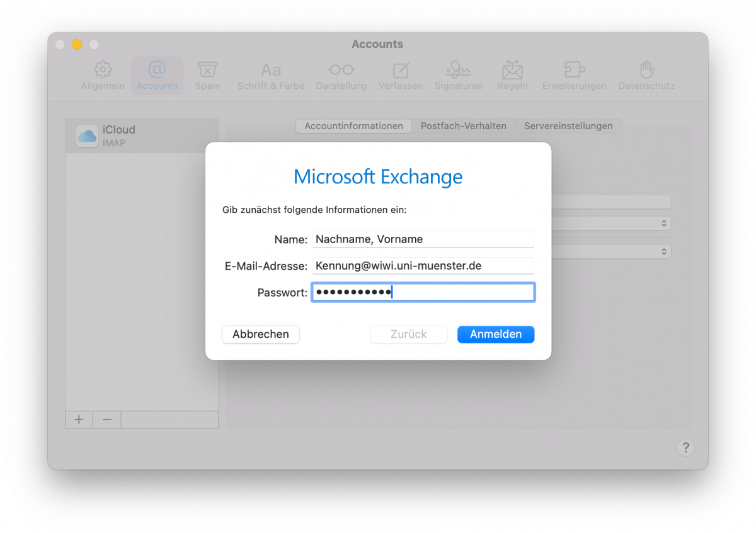Add a new account with plus button
The image size is (756, 533).
[x=79, y=420]
